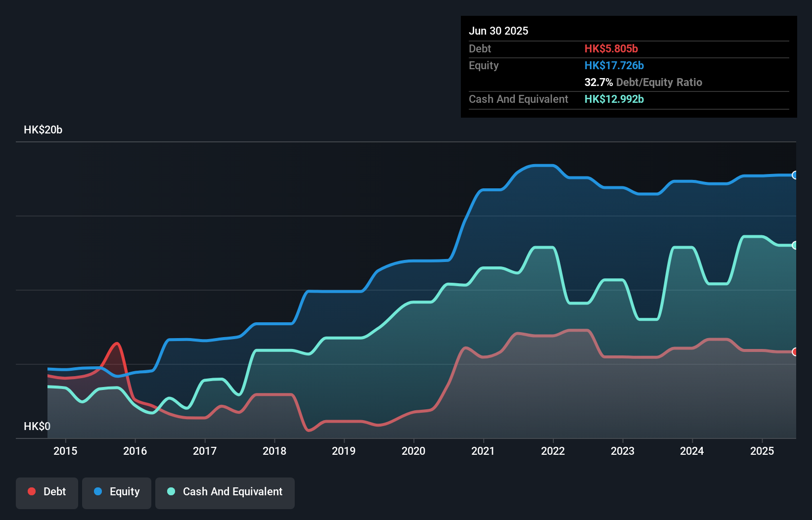
Task: Click the red Debt legend dot
Action: click(32, 491)
